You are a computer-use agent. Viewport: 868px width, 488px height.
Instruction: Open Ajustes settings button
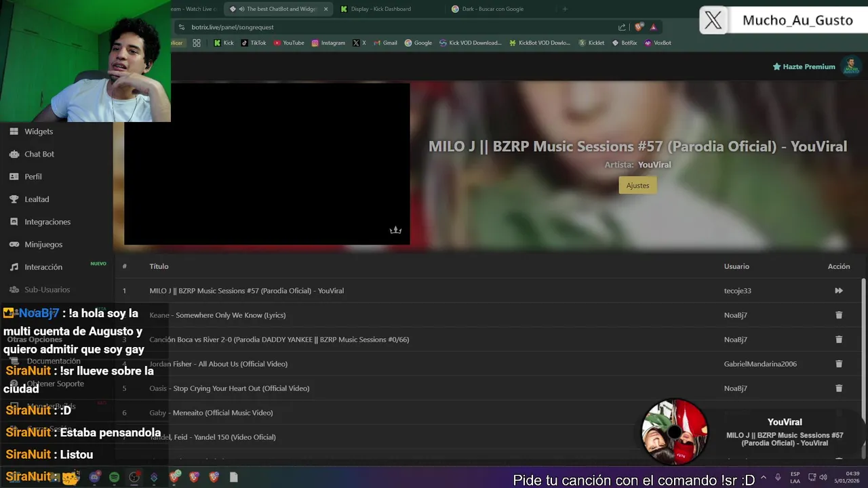point(637,185)
